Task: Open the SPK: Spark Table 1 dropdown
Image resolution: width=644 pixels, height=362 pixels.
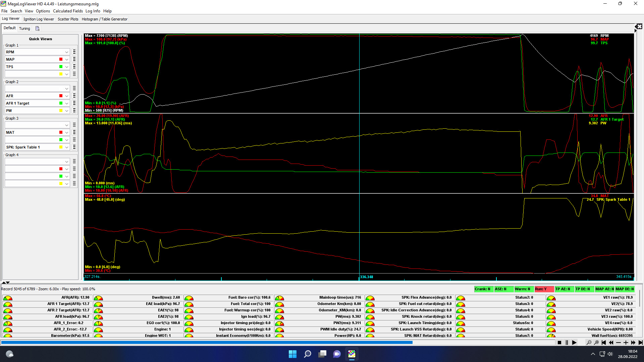Action: (x=66, y=147)
